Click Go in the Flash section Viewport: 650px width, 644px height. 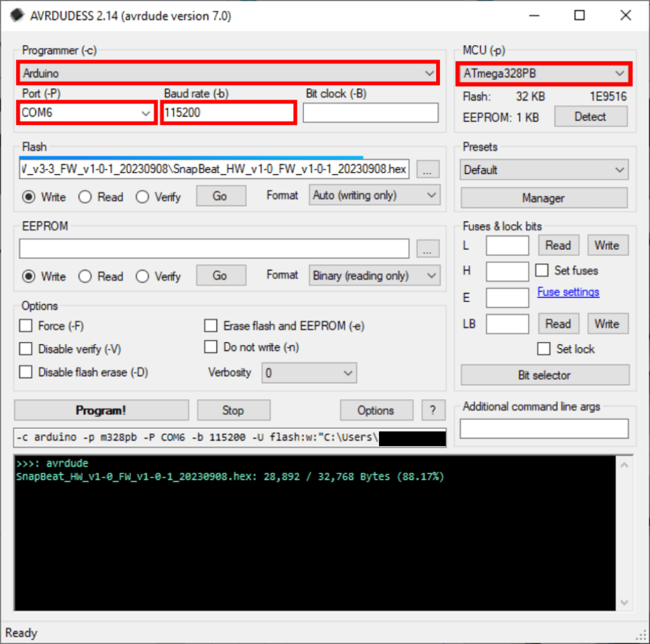click(x=221, y=195)
